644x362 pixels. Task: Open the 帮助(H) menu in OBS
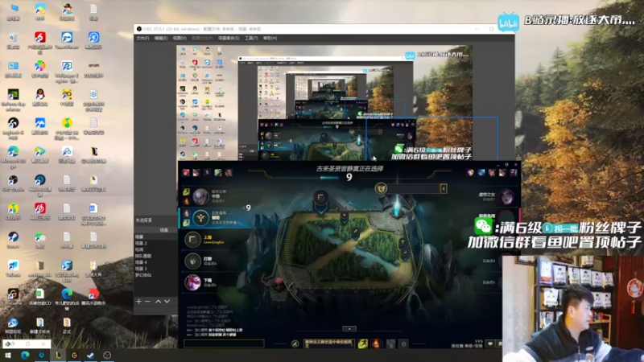click(x=270, y=38)
